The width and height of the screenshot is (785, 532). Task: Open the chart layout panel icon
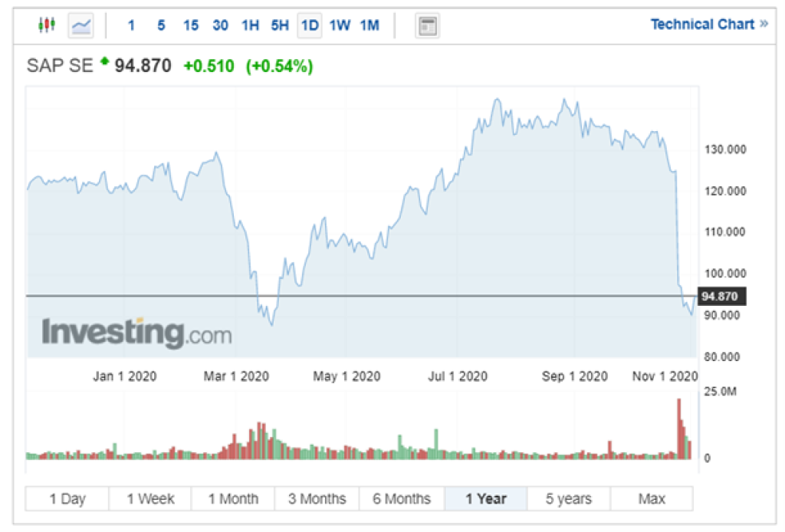point(428,26)
